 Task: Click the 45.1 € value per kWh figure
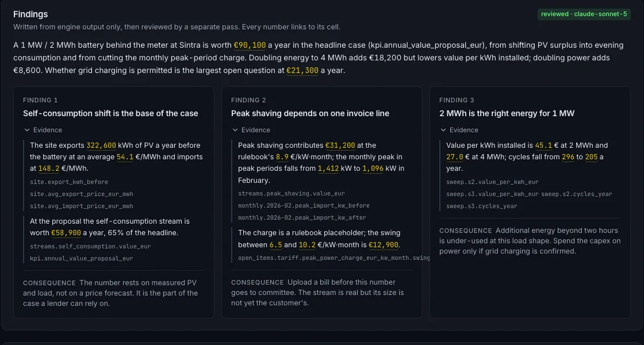[543, 145]
